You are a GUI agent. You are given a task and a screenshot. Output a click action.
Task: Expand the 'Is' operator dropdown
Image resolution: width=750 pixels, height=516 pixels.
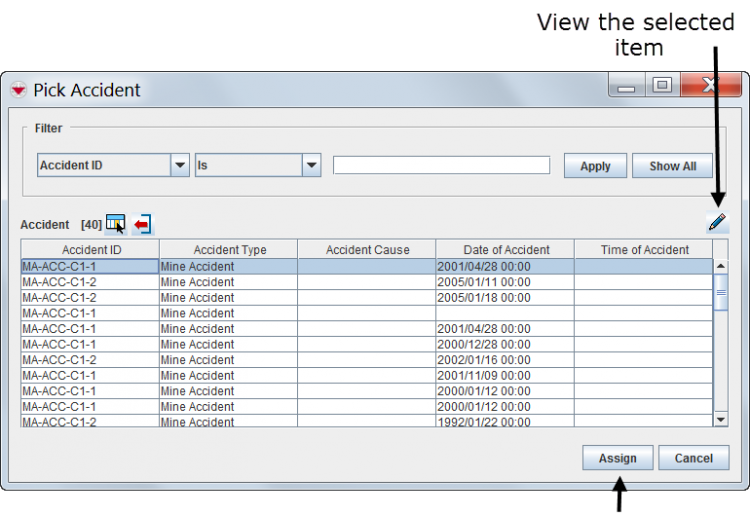click(x=311, y=166)
